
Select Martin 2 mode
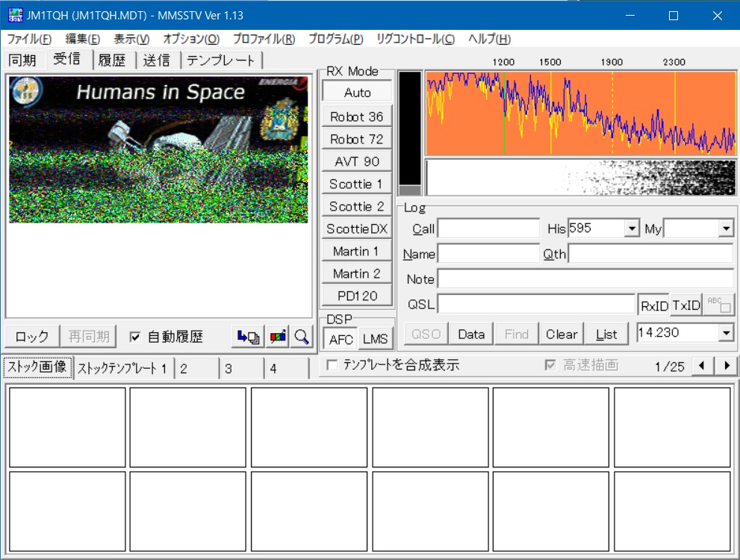click(357, 273)
